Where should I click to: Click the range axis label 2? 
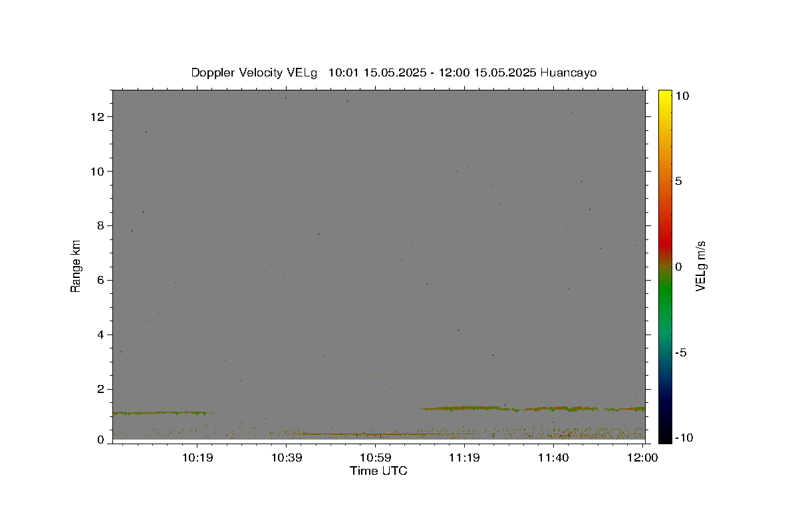(x=102, y=390)
